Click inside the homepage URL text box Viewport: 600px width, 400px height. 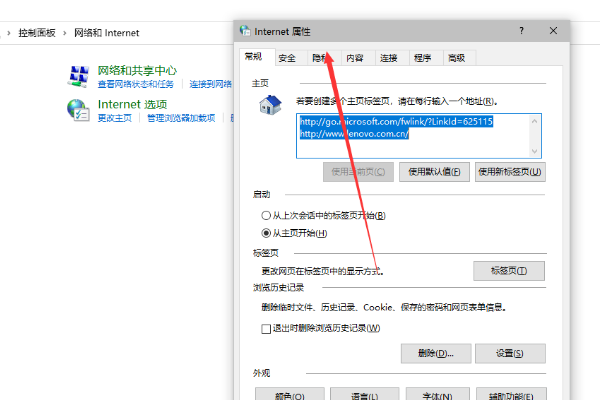tap(413, 136)
